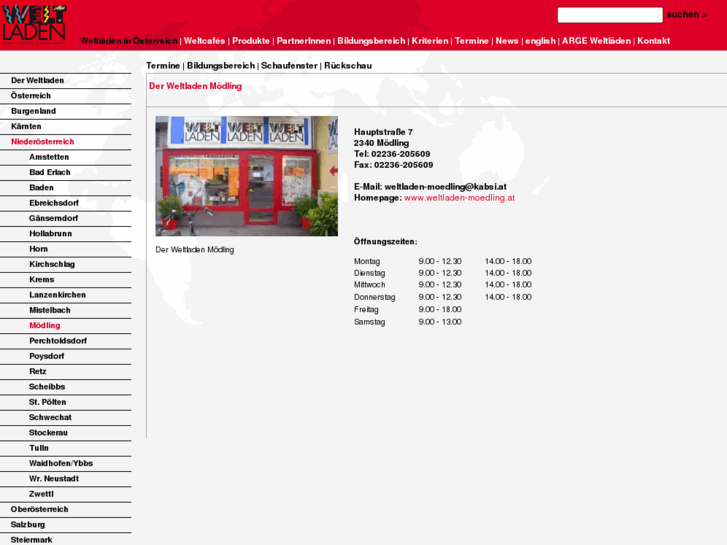
Task: Open 'Weltläden in Österreich' menu item
Action: pos(129,41)
